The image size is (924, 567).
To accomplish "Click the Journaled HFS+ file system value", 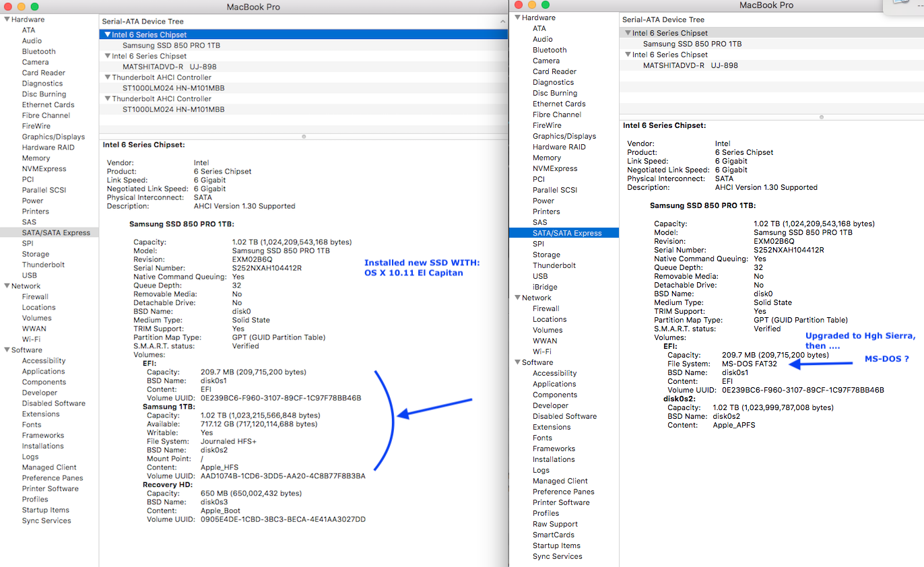I will (x=228, y=442).
